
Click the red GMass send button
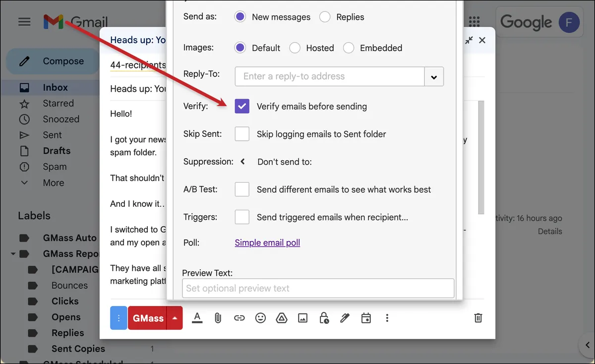(148, 318)
